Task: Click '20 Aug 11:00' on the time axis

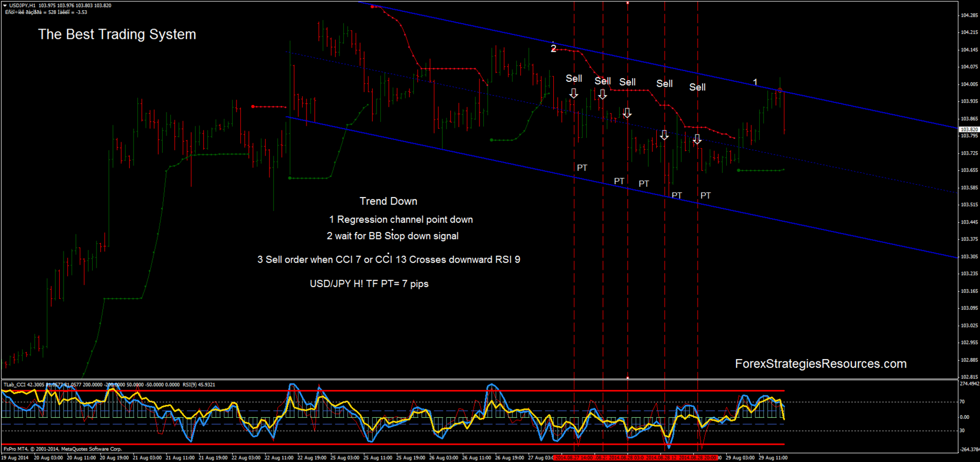Action: (81, 458)
